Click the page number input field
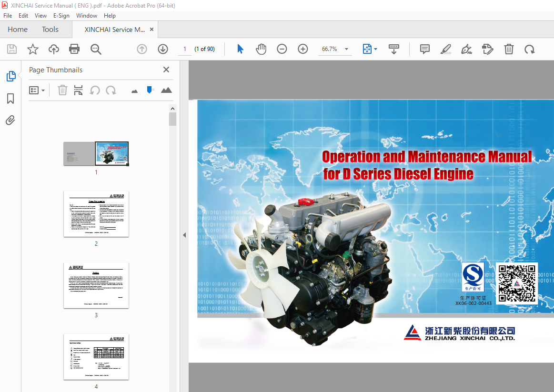Screen dimensions: 554x392 184,49
